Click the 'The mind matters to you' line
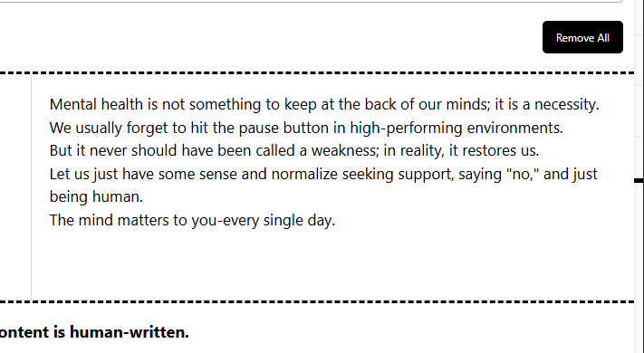The width and height of the screenshot is (644, 353). pyautogui.click(x=192, y=220)
